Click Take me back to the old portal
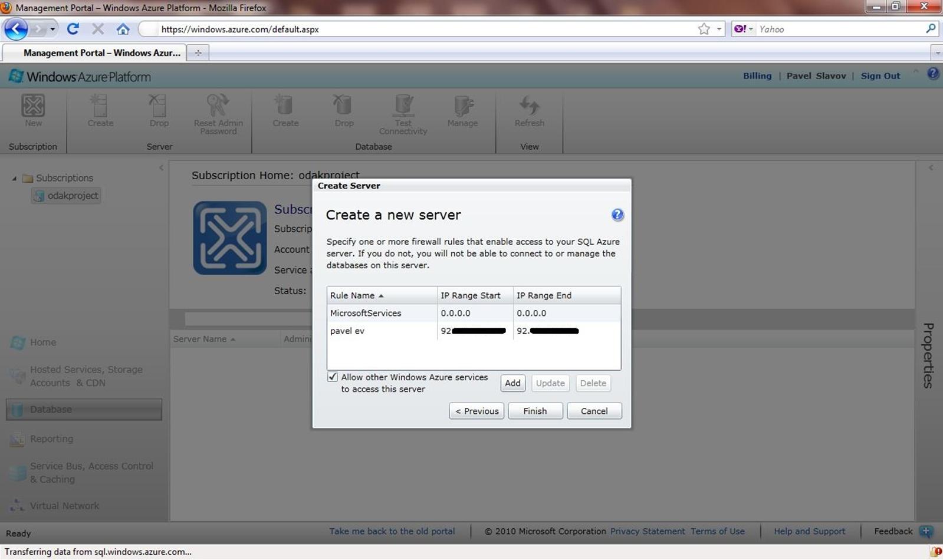 coord(392,531)
